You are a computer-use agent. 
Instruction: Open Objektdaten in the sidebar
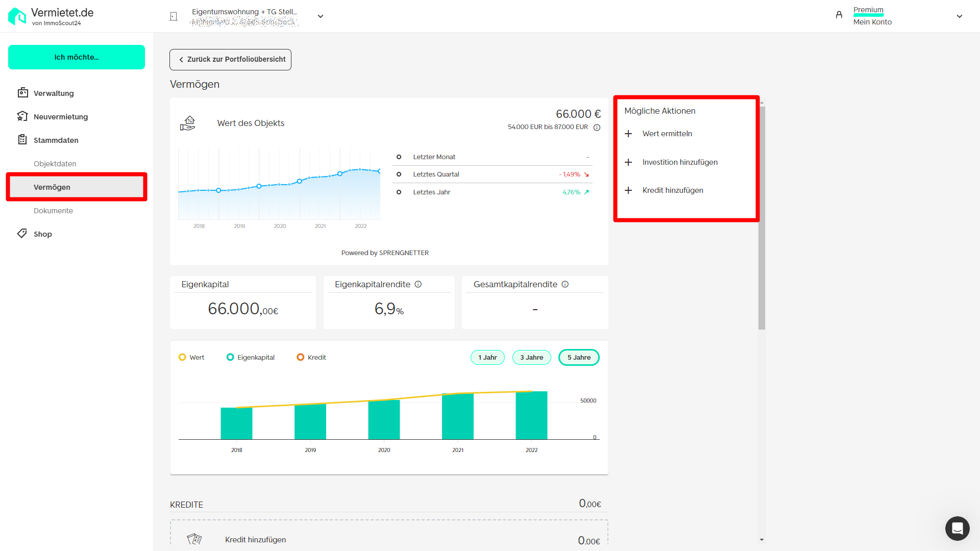coord(55,164)
